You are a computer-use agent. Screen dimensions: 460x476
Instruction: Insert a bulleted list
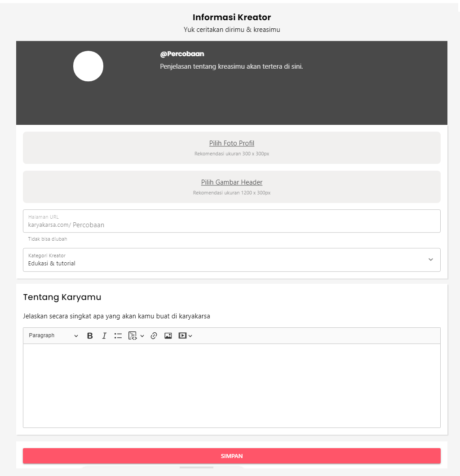(x=118, y=335)
